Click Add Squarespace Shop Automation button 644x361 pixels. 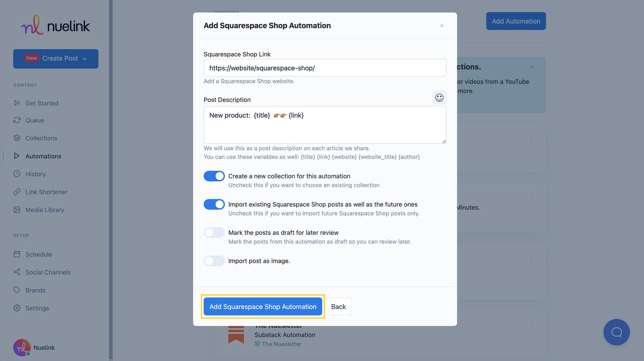(x=263, y=306)
